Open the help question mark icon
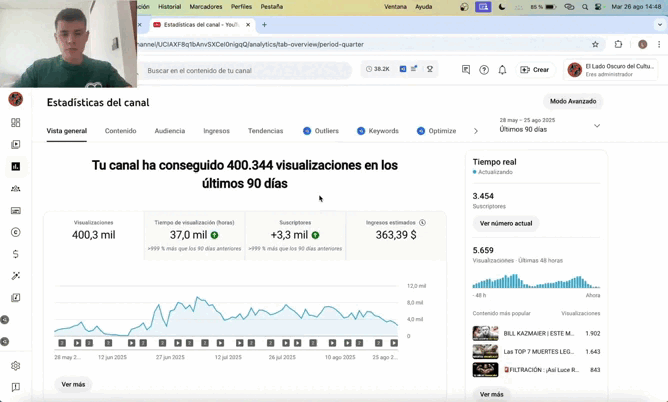 [x=484, y=70]
